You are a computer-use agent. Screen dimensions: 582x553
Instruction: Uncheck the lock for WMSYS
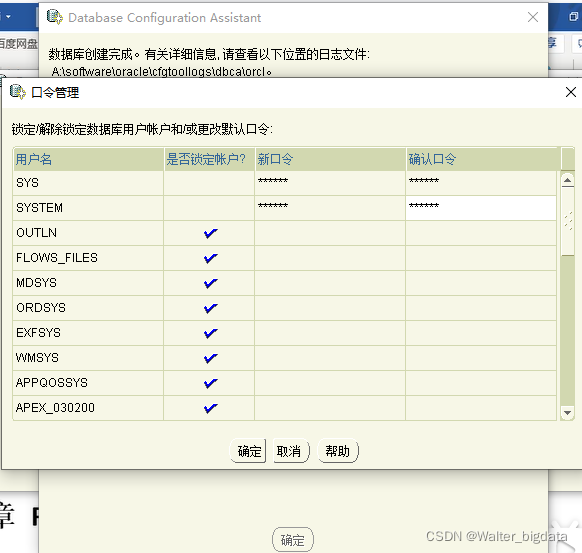click(x=210, y=358)
